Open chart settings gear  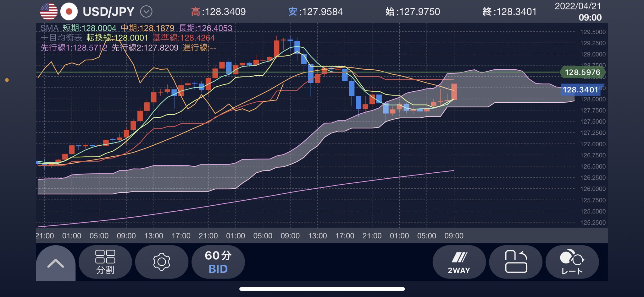click(162, 262)
